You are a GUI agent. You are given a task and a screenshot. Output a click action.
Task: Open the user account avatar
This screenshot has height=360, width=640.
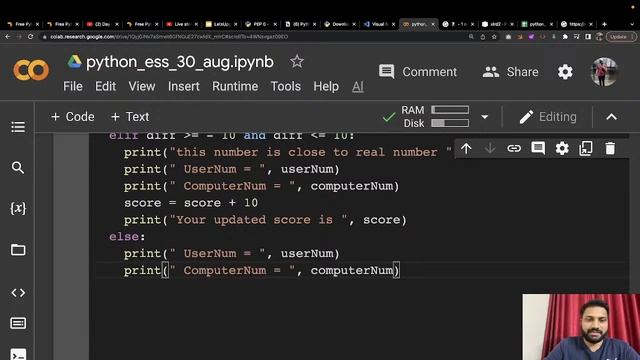click(604, 72)
